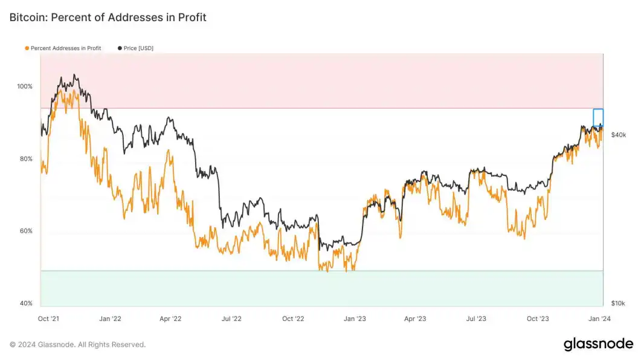Click the black legend dot for Price

tap(120, 48)
